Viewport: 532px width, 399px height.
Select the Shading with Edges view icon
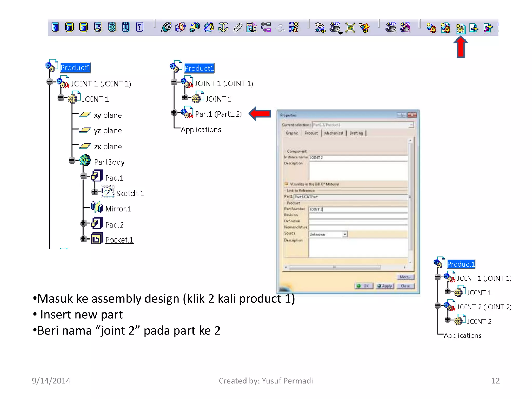[x=69, y=27]
